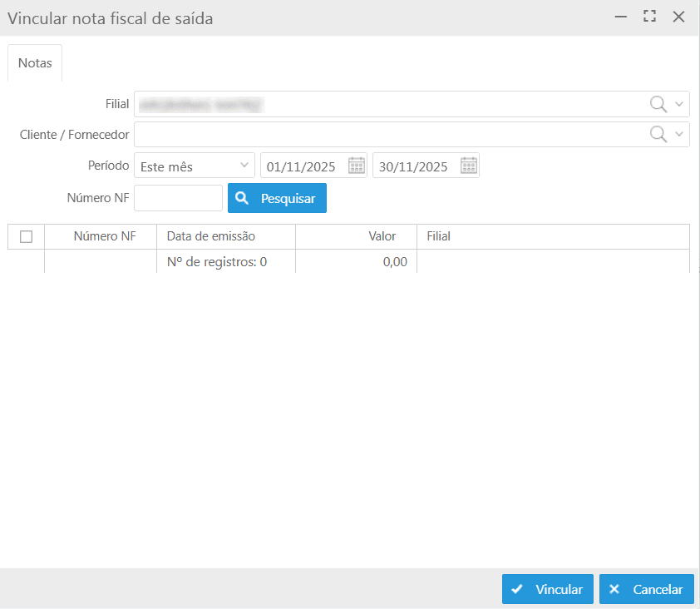The image size is (700, 609).
Task: Open calendar picker for end date 30/11/2025
Action: click(x=468, y=166)
